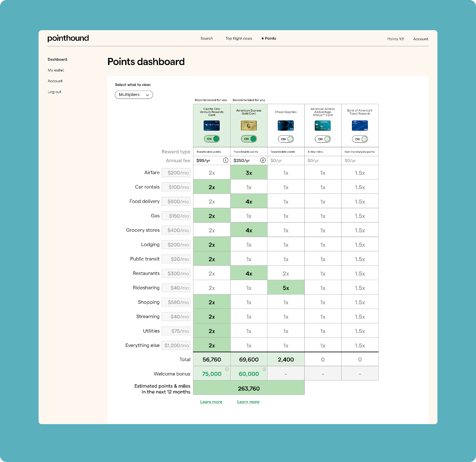Toggle the American Airlines AAdvantage MileUp switch
This screenshot has height=462, width=476.
point(323,139)
